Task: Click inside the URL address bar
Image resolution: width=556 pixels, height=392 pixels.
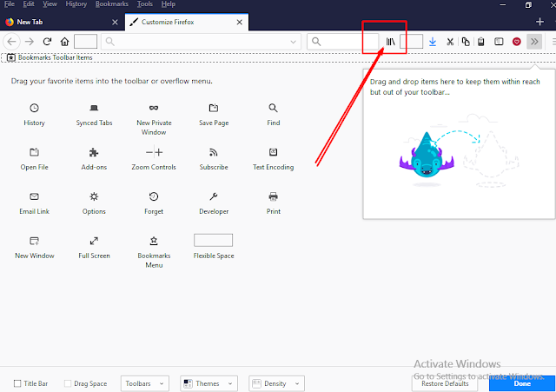Action: click(x=201, y=42)
